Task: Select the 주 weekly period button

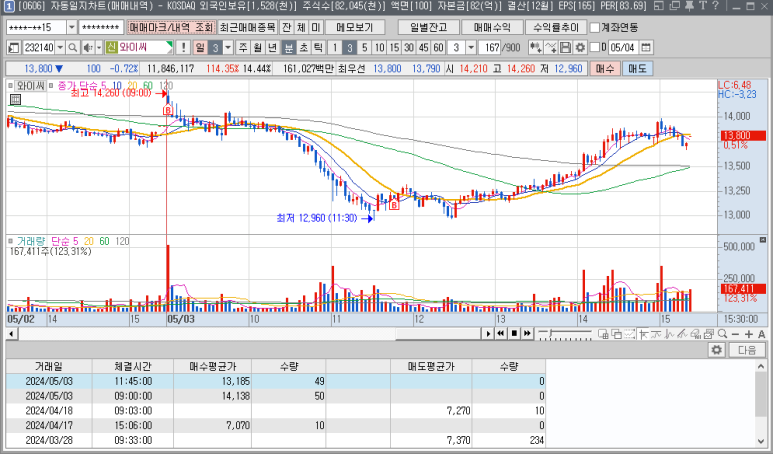Action: pyautogui.click(x=243, y=47)
